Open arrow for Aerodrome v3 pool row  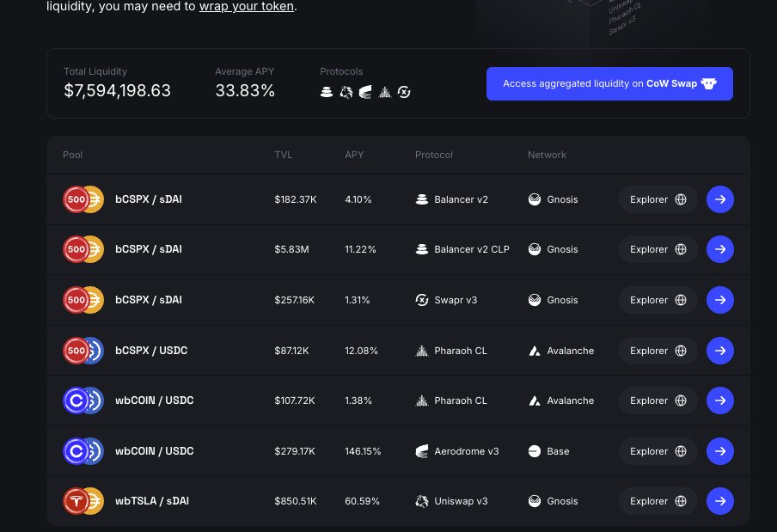pyautogui.click(x=720, y=451)
